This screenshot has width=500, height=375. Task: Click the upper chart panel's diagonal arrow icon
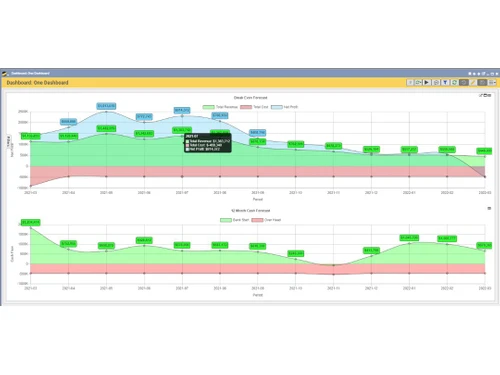(481, 95)
